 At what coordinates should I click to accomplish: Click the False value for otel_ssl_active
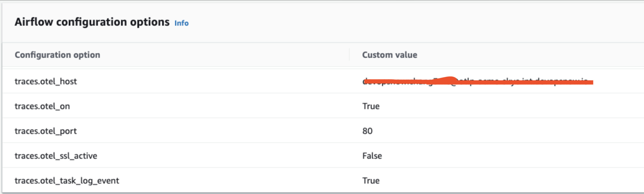(372, 156)
